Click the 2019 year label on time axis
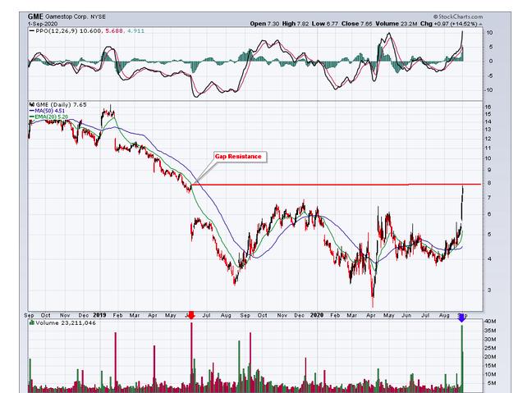The image size is (532, 393). click(99, 315)
